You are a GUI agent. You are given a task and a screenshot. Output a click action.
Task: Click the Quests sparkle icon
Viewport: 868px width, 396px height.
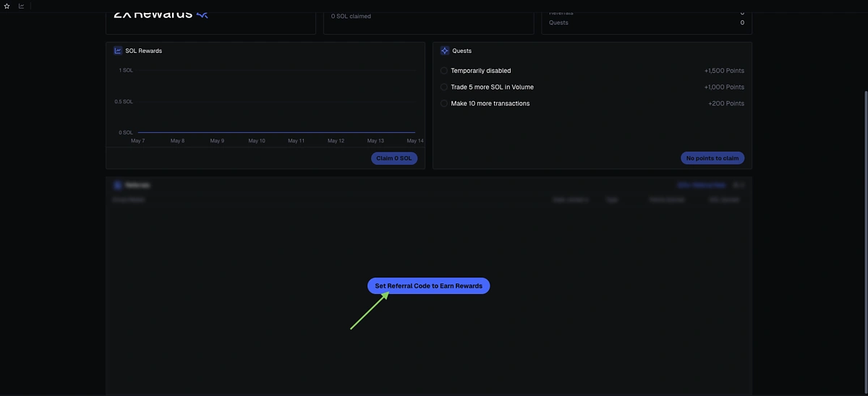445,51
